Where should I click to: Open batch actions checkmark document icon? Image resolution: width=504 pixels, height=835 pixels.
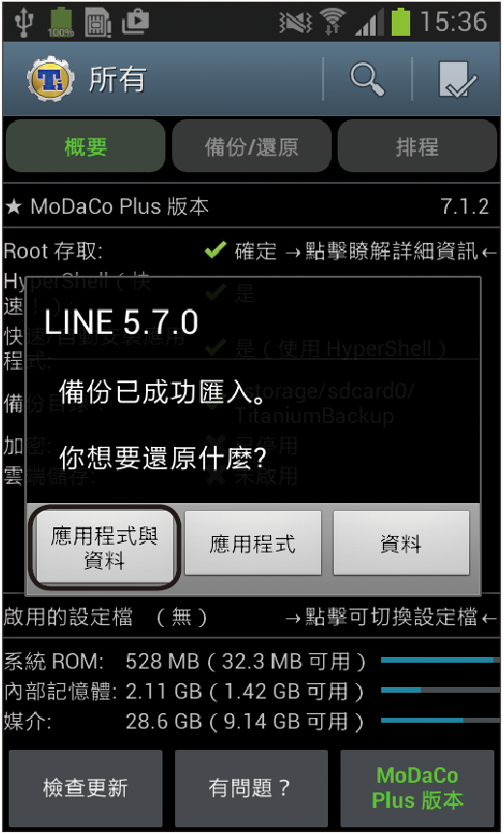tap(458, 78)
